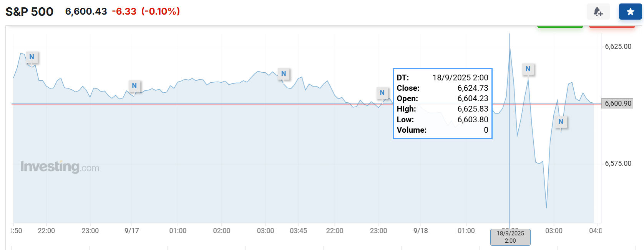
Task: Click the 6,600.90 current price label
Action: pyautogui.click(x=617, y=103)
